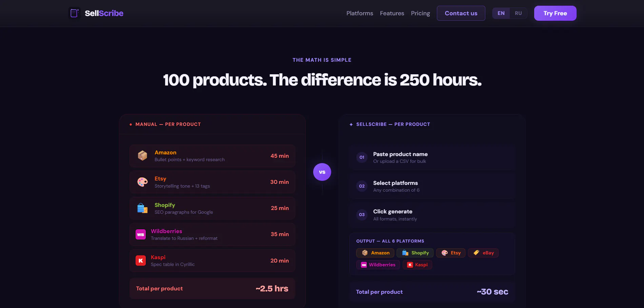Switch language to EN
The width and height of the screenshot is (644, 308).
pos(501,13)
